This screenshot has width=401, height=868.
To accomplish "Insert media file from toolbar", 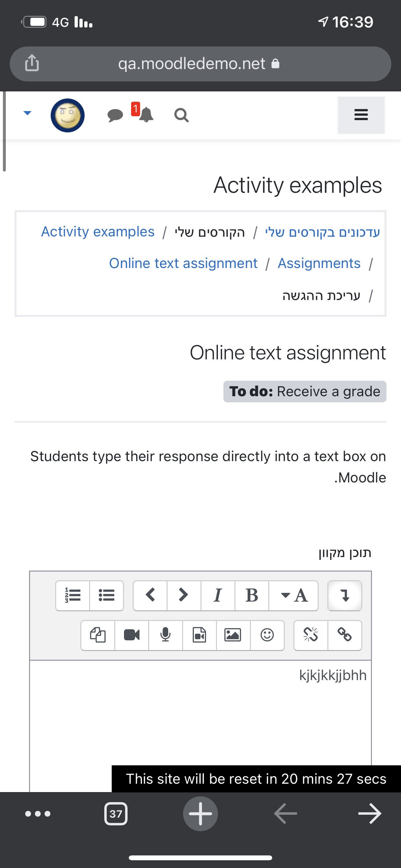I will pos(199,635).
